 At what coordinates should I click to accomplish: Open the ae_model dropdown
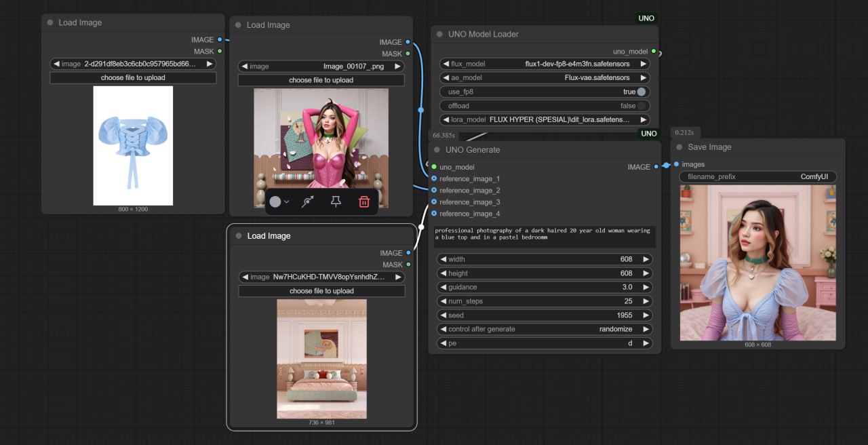(545, 78)
